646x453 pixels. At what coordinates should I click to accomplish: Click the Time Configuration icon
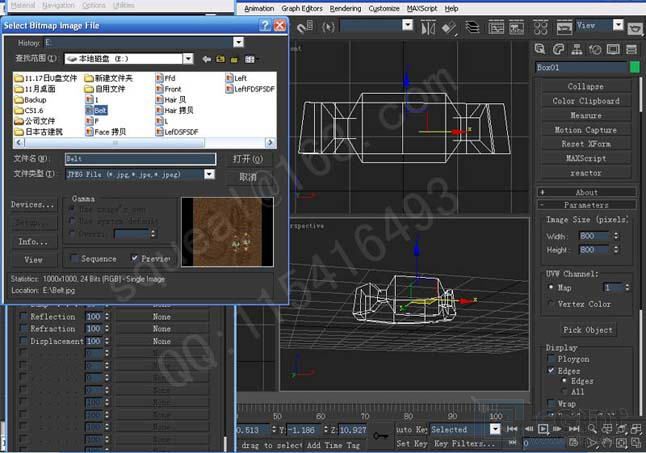pos(573,443)
